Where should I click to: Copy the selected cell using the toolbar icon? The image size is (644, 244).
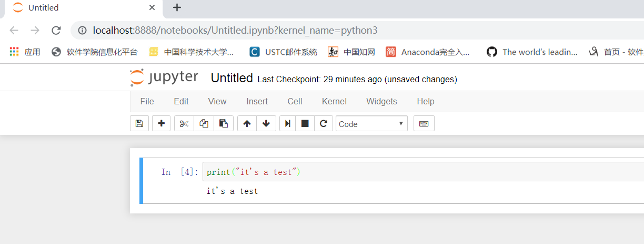[204, 123]
